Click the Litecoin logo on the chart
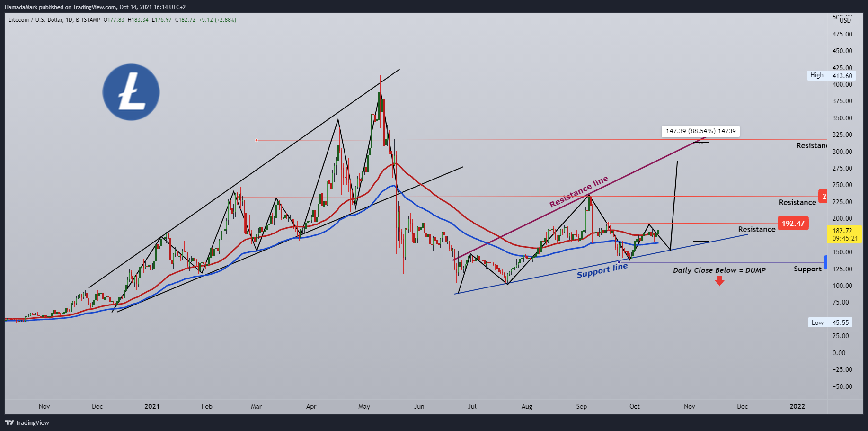This screenshot has width=868, height=431. tap(131, 92)
